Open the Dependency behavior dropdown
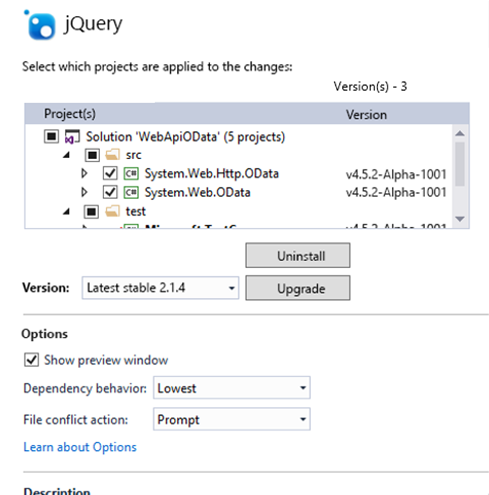This screenshot has width=489, height=495. tap(232, 388)
